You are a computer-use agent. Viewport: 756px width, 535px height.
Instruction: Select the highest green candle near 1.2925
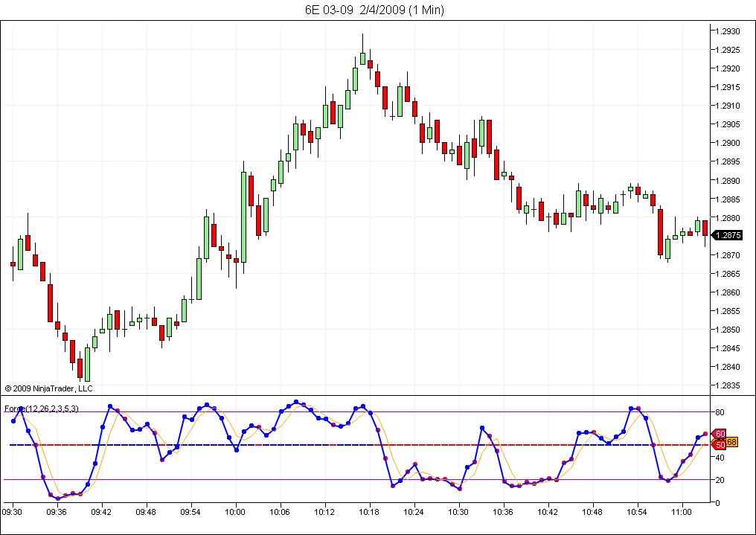click(362, 58)
